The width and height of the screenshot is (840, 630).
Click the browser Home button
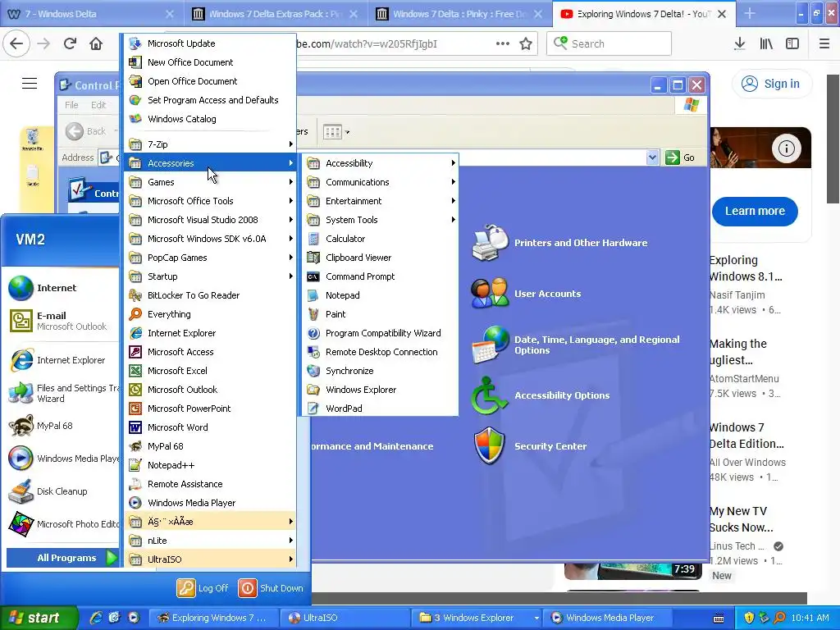pyautogui.click(x=96, y=43)
